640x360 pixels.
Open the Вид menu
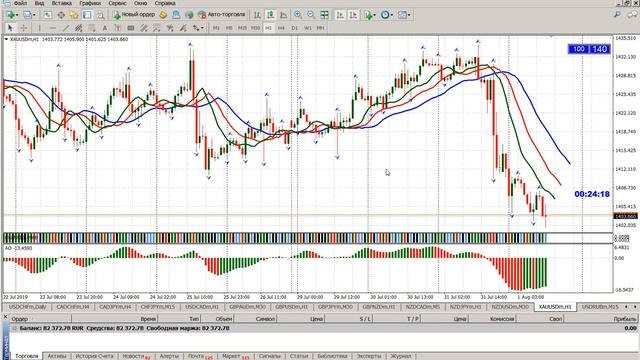pyautogui.click(x=39, y=3)
